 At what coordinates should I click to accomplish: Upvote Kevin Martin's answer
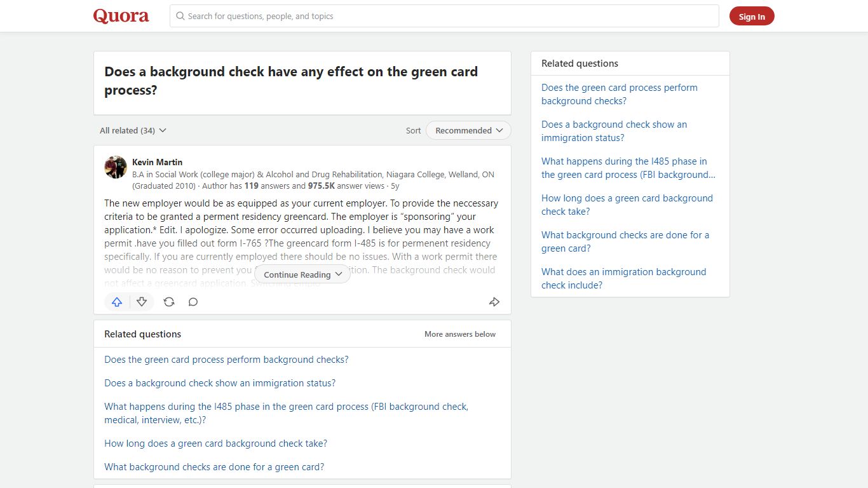117,302
